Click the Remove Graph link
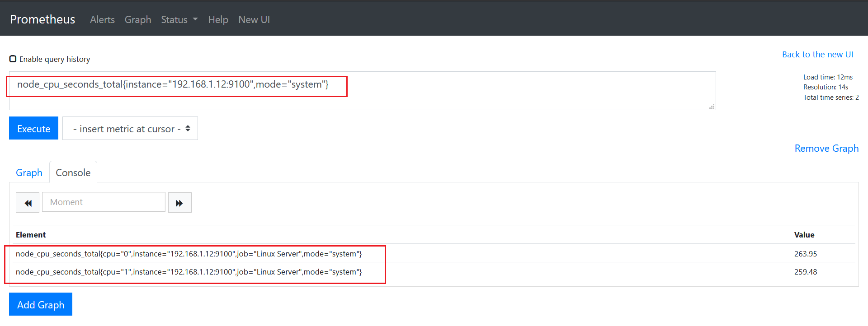The image size is (868, 326). [x=826, y=149]
